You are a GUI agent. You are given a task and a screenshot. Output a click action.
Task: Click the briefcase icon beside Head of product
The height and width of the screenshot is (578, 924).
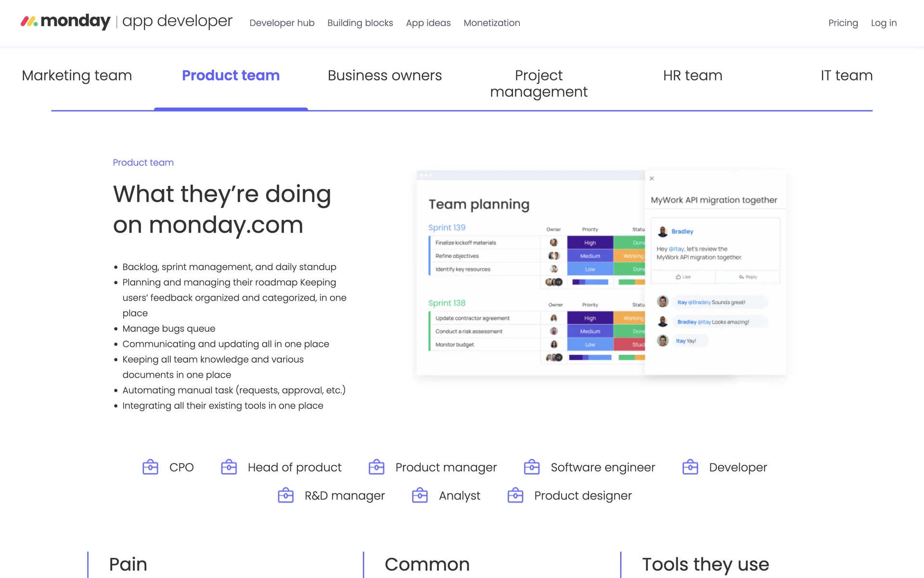point(229,467)
